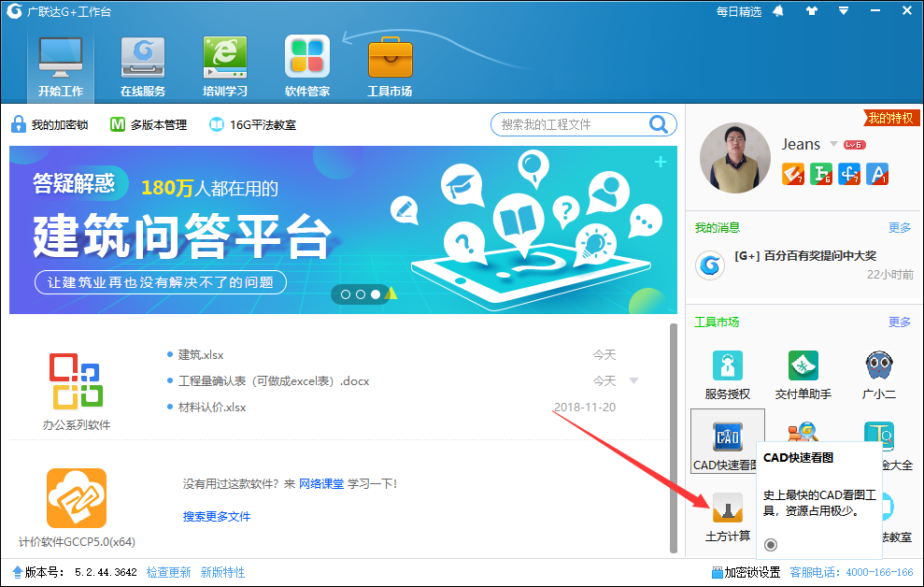Open the 广小二 mascot tool
The image size is (924, 587).
[878, 375]
